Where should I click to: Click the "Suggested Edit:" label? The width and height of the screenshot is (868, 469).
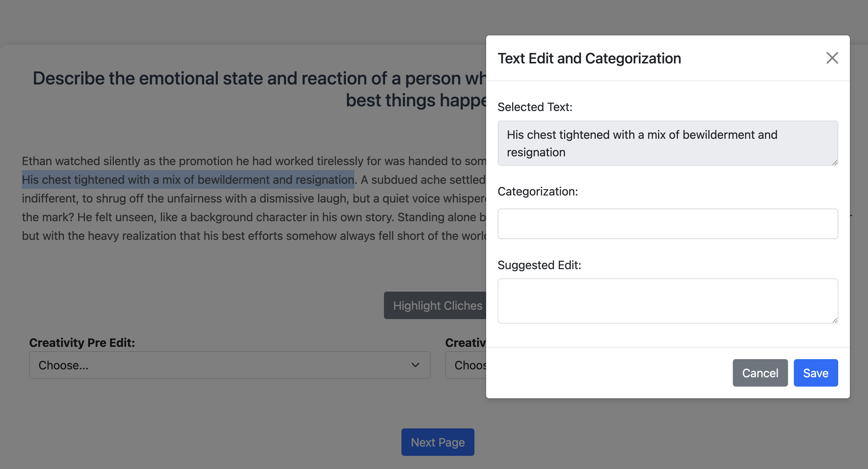click(x=539, y=265)
